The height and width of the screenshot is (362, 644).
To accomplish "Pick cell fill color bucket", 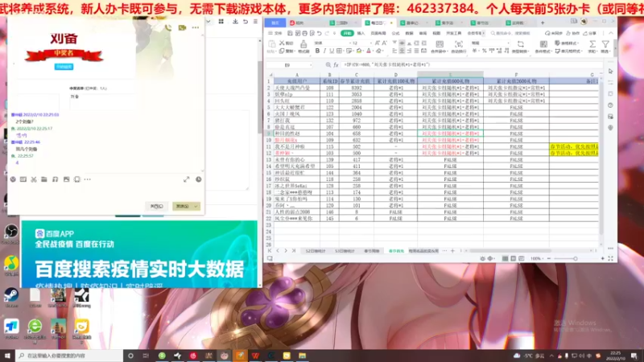I will point(359,51).
